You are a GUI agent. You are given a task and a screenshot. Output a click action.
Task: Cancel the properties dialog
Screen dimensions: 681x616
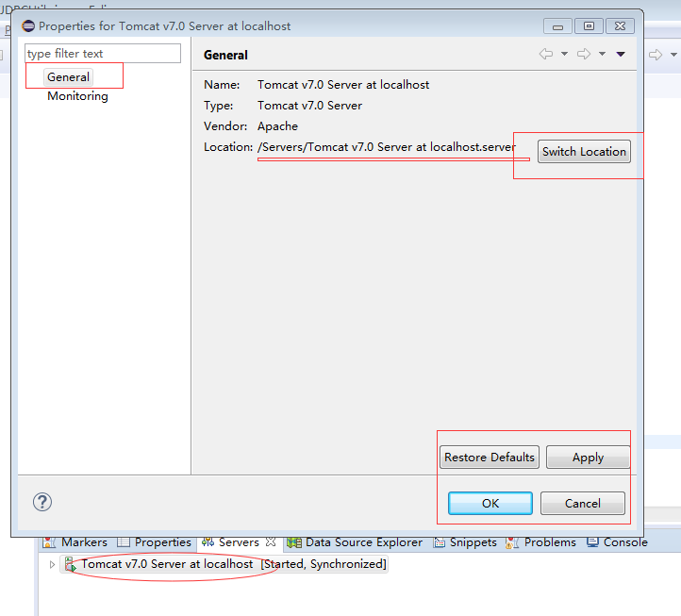tap(582, 503)
